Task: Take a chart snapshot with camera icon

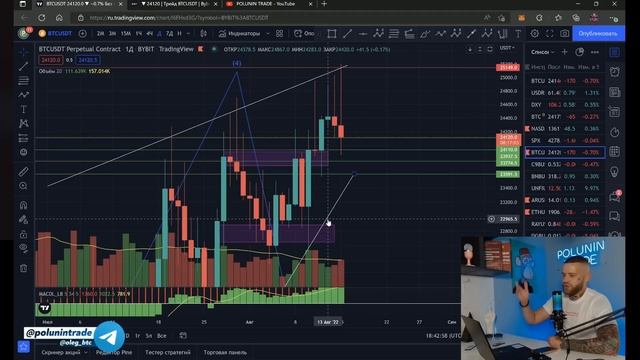Action: (564, 33)
